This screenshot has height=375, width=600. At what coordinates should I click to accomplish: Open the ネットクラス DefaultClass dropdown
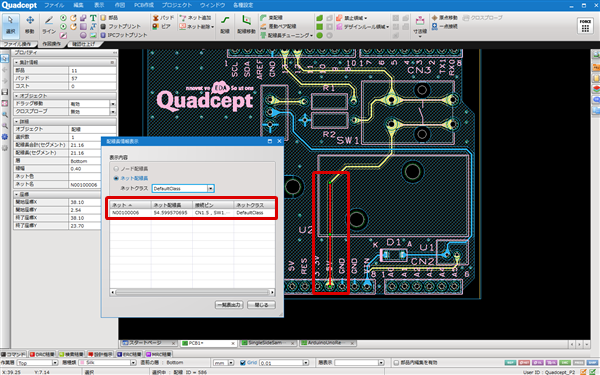pos(183,188)
